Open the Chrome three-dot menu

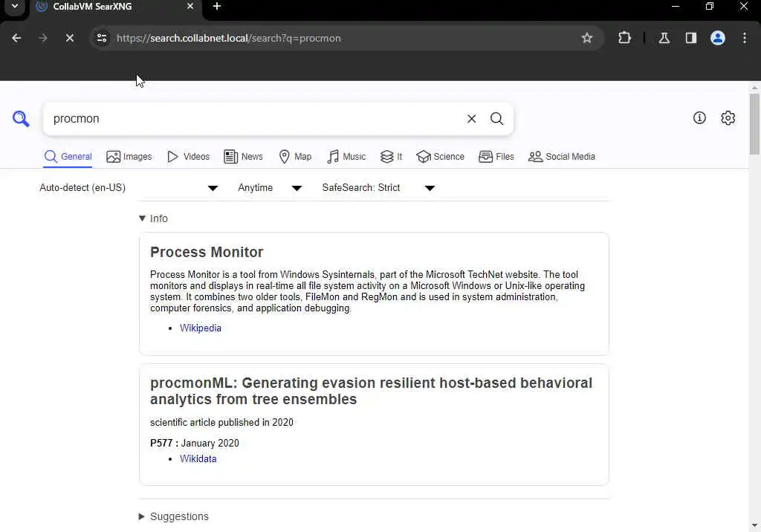[745, 38]
